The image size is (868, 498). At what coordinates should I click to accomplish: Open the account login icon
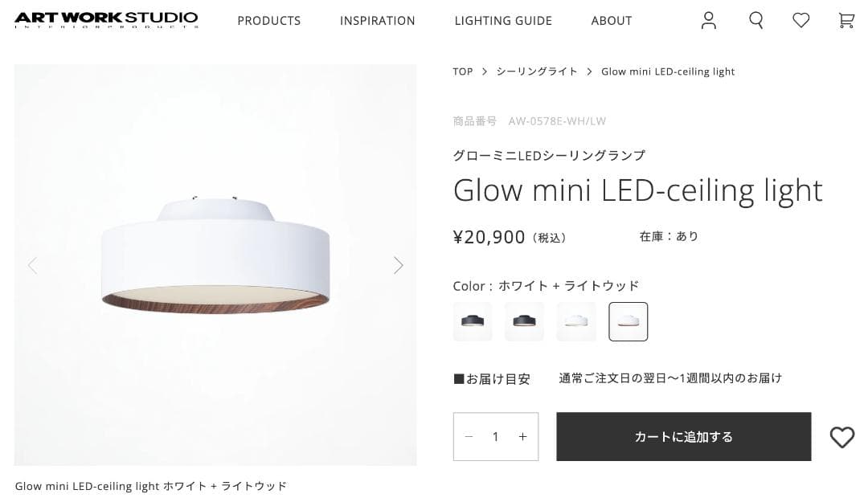[708, 20]
